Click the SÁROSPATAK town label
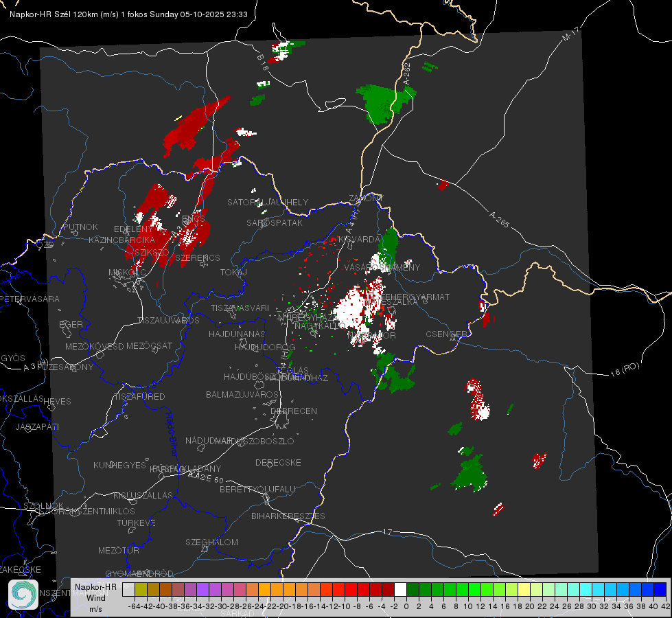 coord(275,222)
